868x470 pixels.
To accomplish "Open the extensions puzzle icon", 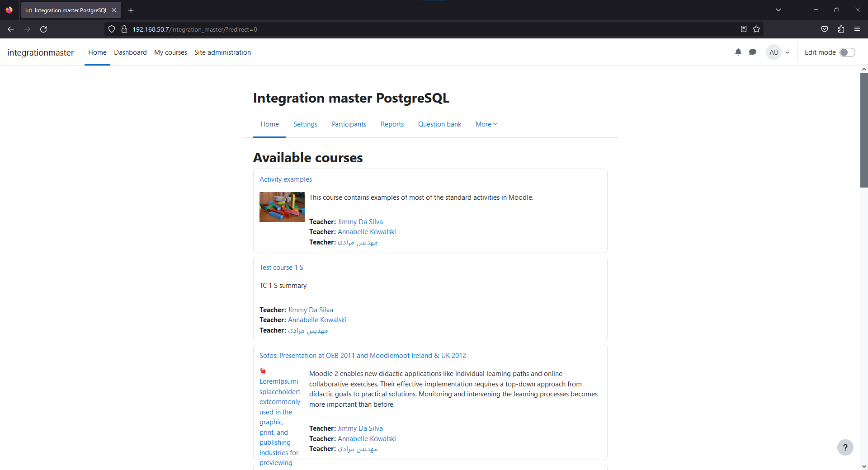I will (x=841, y=29).
